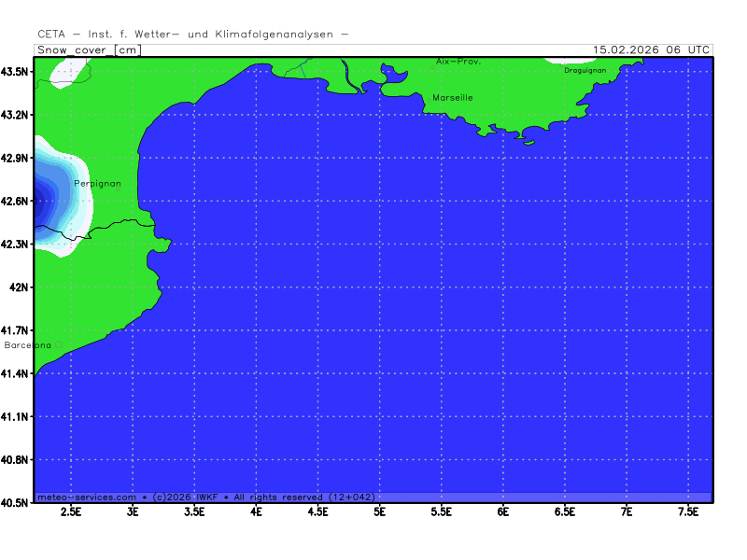Click the 6.5E longitude axis label

click(x=565, y=512)
